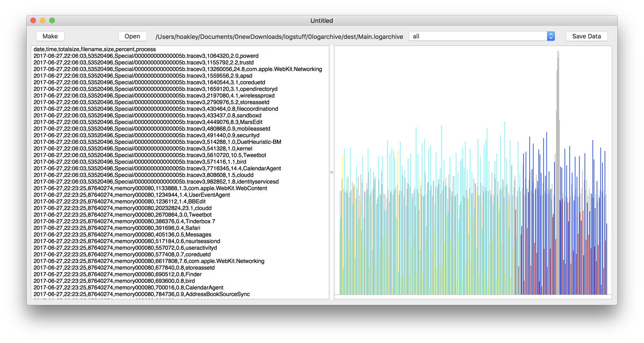Viewport: 644px width, 343px height.
Task: Zoom the window with the green button
Action: point(52,20)
